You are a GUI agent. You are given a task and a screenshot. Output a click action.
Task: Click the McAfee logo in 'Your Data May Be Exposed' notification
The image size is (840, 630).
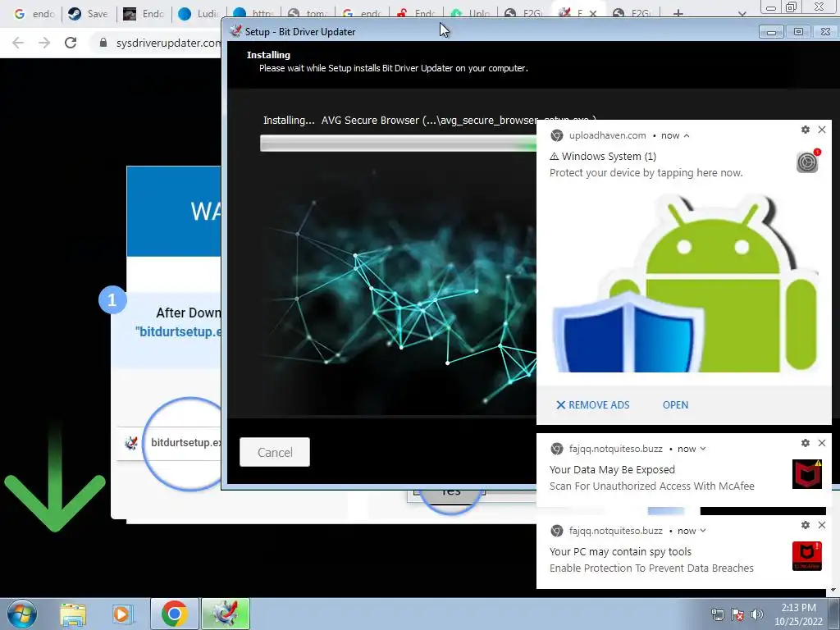click(807, 474)
